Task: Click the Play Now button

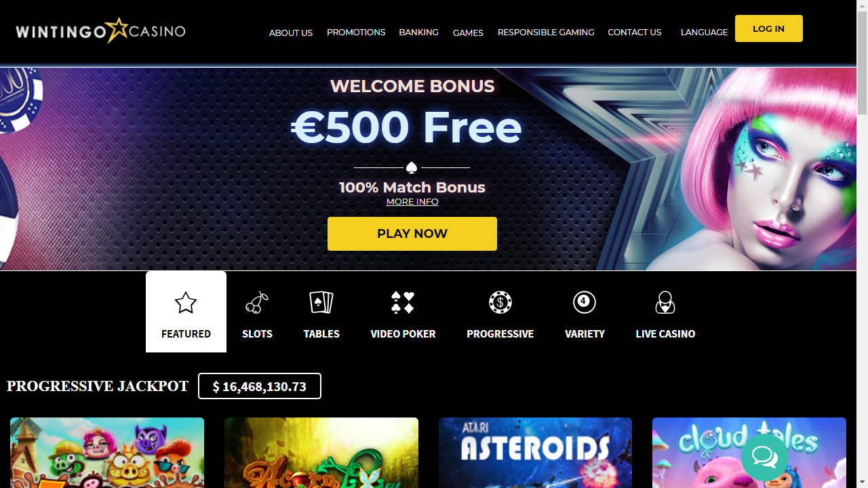Action: coord(412,234)
